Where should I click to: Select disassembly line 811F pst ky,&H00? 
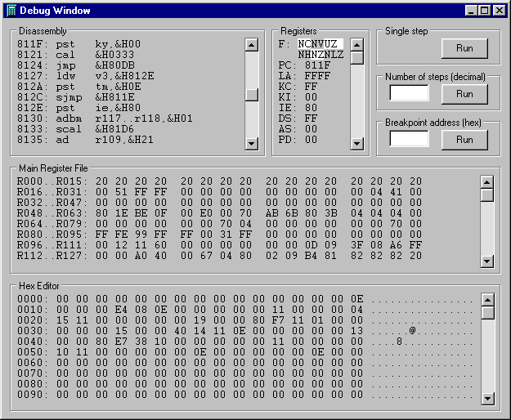(78, 44)
